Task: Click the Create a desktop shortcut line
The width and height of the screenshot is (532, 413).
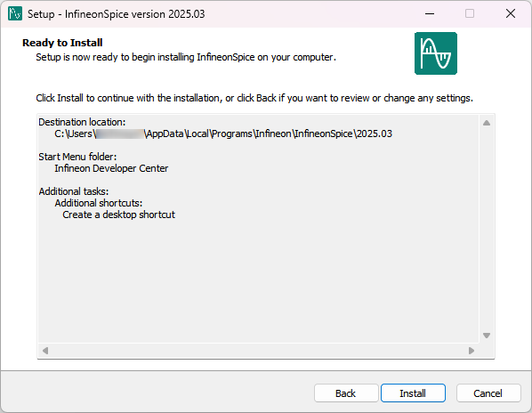Action: point(118,215)
